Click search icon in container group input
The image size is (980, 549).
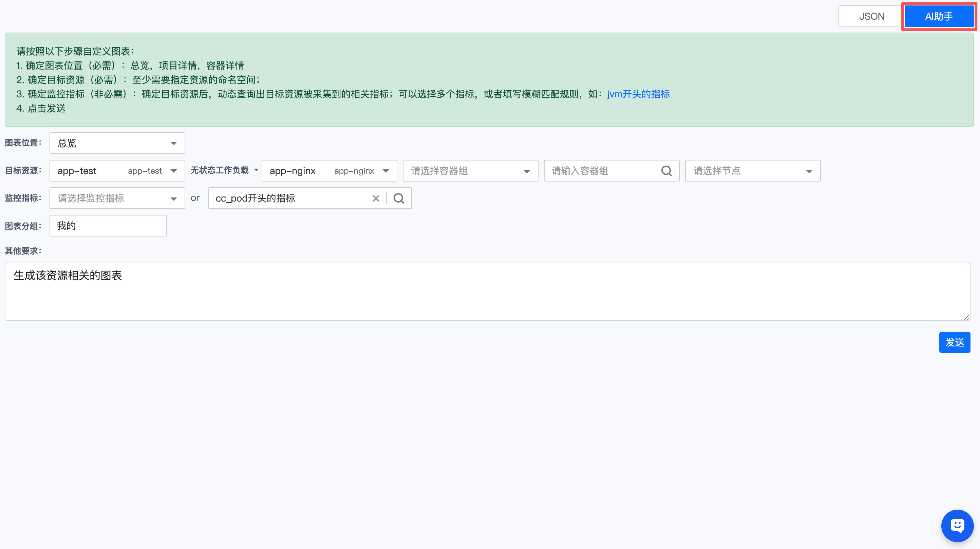click(x=666, y=171)
